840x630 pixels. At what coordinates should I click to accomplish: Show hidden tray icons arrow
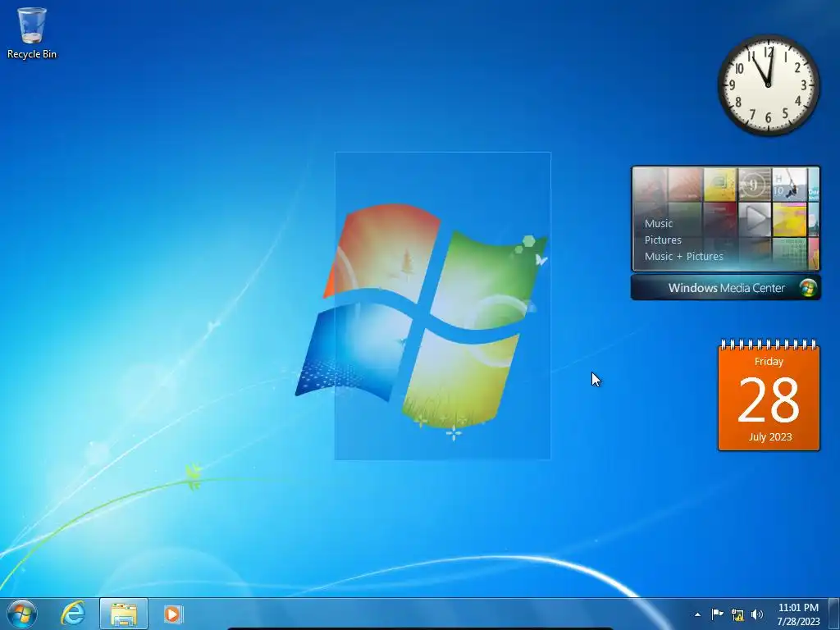[x=697, y=614]
